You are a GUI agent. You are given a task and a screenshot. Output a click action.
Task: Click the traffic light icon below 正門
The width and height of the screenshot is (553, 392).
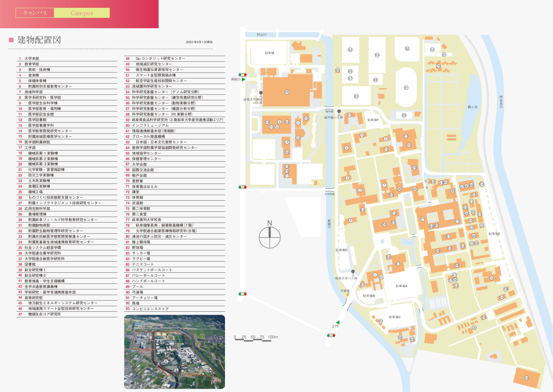(331, 336)
